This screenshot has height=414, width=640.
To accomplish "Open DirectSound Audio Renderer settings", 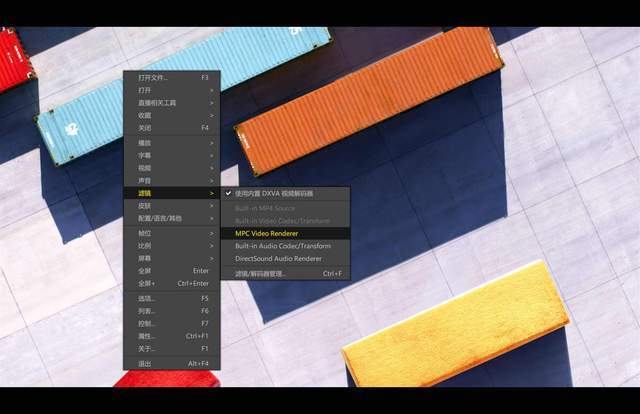I will 285,259.
